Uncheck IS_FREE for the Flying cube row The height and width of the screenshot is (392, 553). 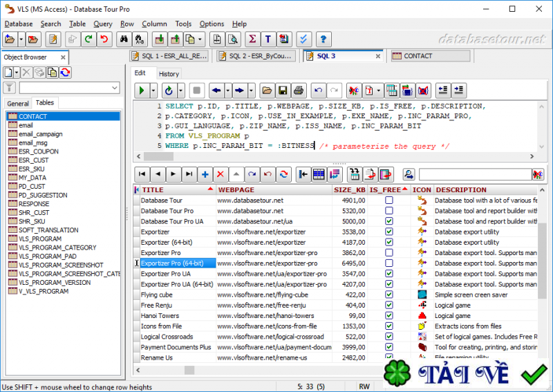pos(388,295)
